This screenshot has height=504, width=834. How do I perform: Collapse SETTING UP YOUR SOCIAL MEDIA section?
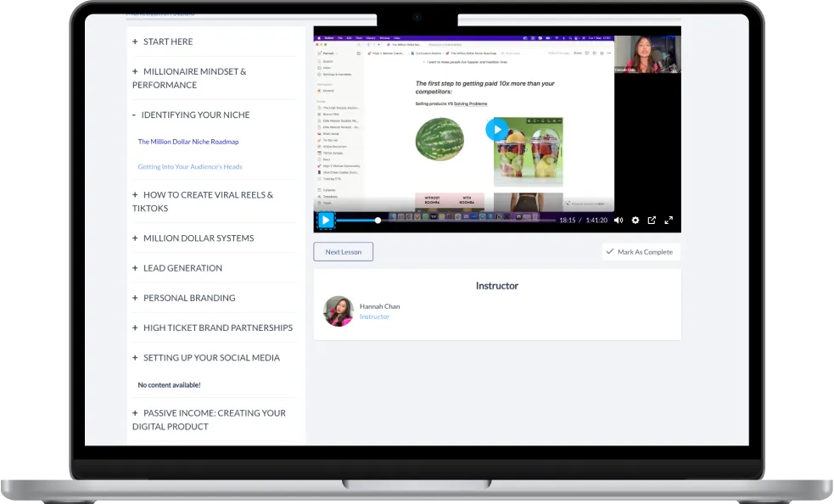[x=206, y=358]
